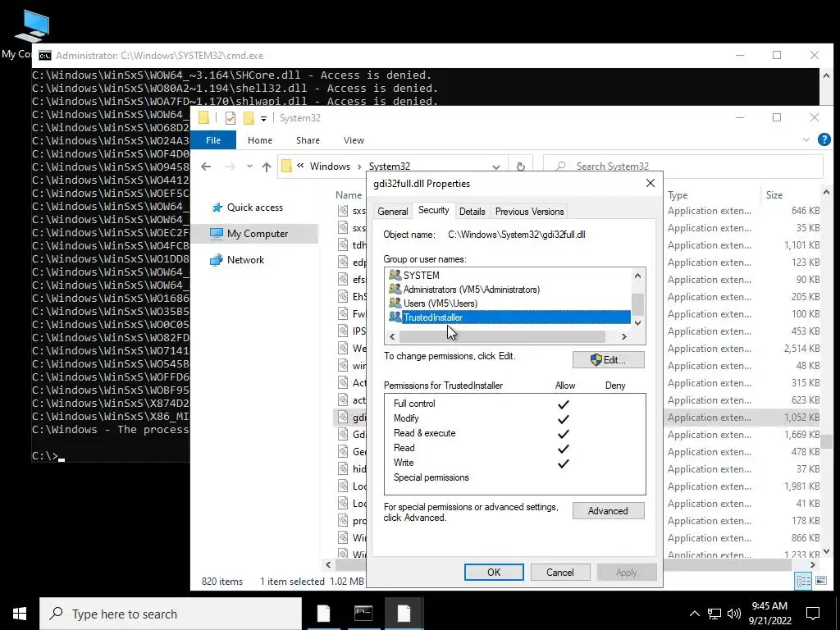This screenshot has height=630, width=840.
Task: Expand the Explorer ribbon chevron
Action: coord(806,140)
